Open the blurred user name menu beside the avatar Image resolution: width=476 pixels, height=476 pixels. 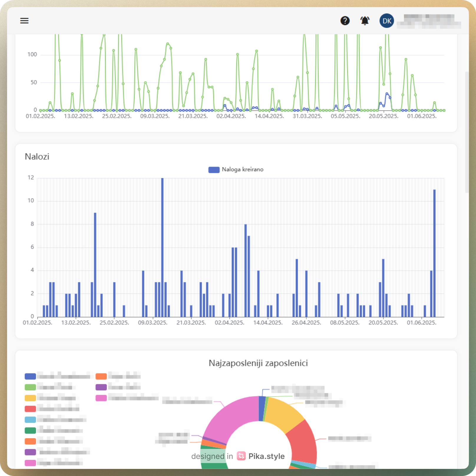point(429,21)
